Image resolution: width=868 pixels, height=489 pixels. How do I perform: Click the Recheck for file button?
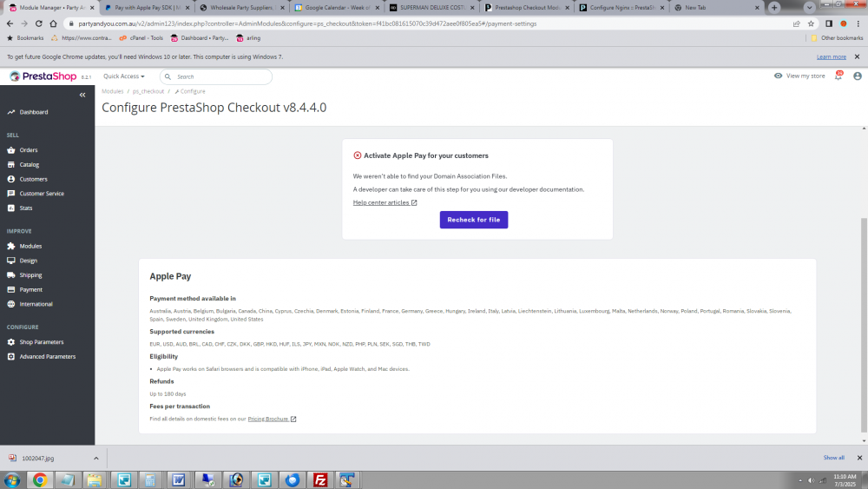[474, 220]
